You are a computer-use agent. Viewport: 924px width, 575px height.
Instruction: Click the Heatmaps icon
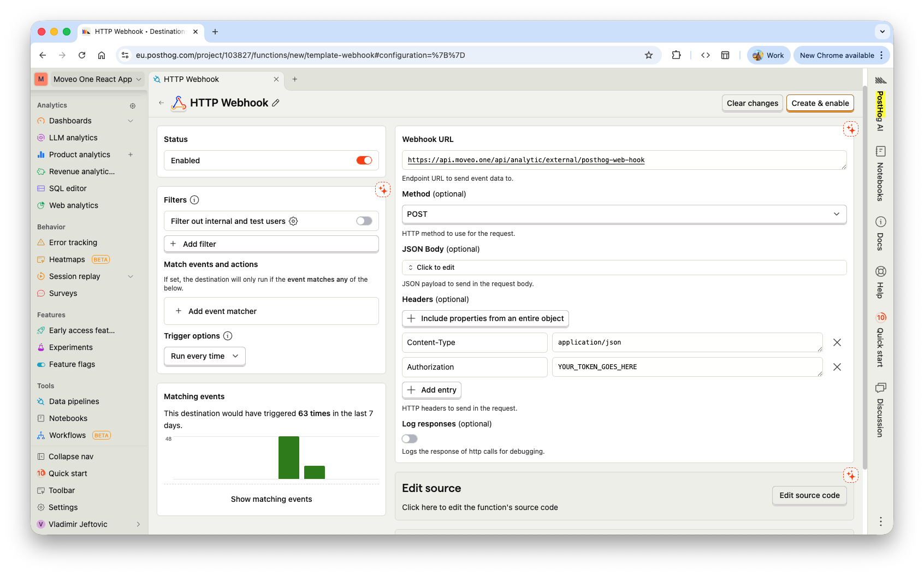click(41, 259)
